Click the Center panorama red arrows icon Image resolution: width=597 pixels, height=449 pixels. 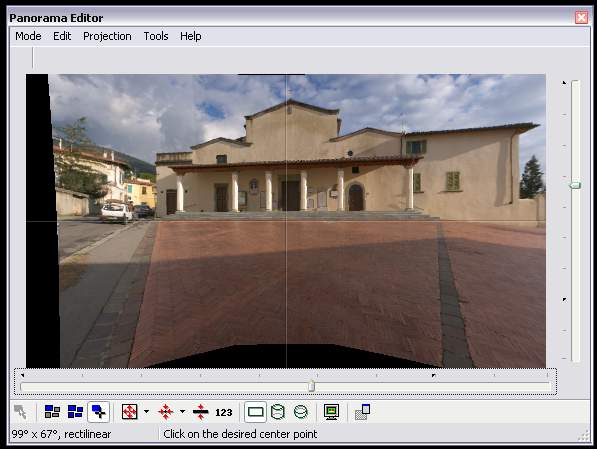click(x=166, y=412)
